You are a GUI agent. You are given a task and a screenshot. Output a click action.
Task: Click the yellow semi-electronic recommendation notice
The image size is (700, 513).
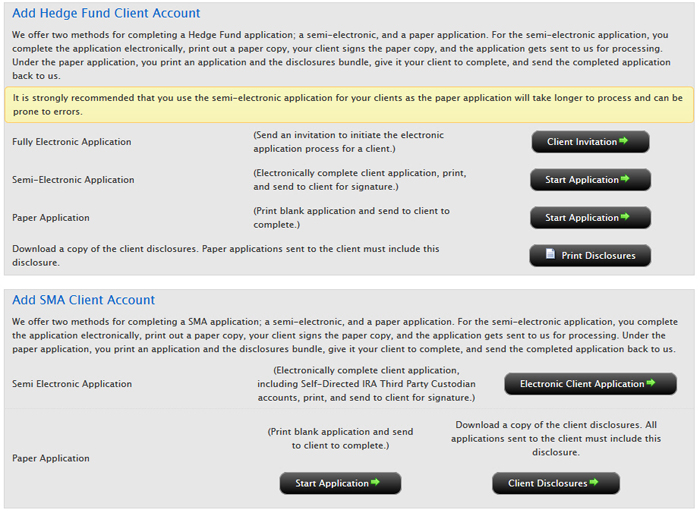click(x=349, y=105)
